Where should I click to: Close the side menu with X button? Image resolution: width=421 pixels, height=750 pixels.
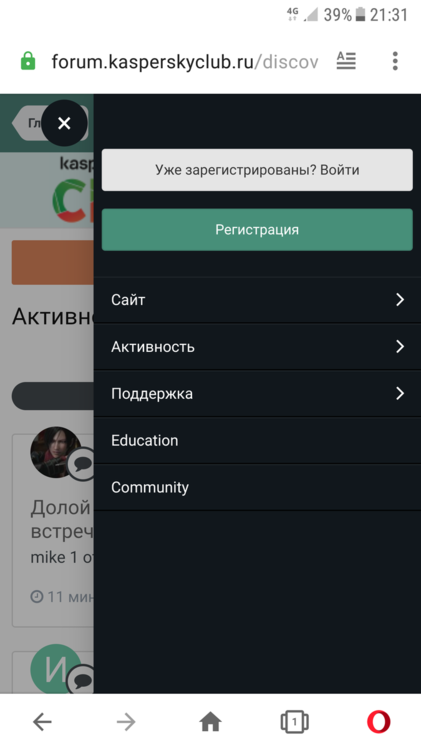[64, 123]
